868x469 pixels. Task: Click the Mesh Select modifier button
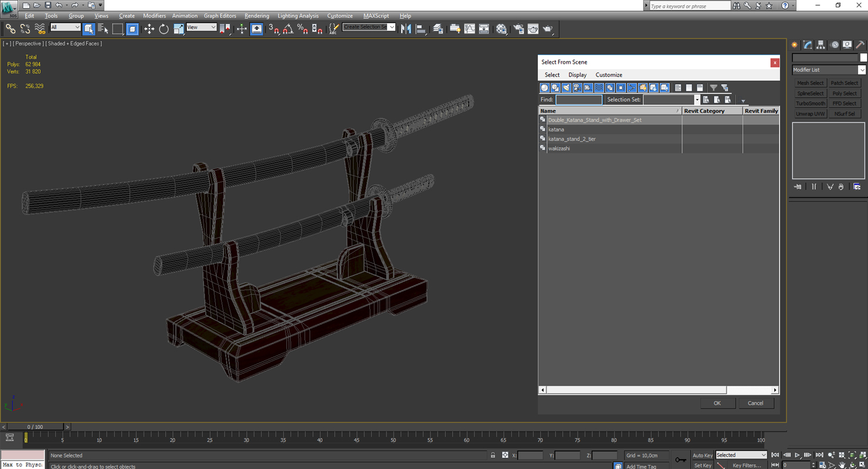[x=810, y=83]
